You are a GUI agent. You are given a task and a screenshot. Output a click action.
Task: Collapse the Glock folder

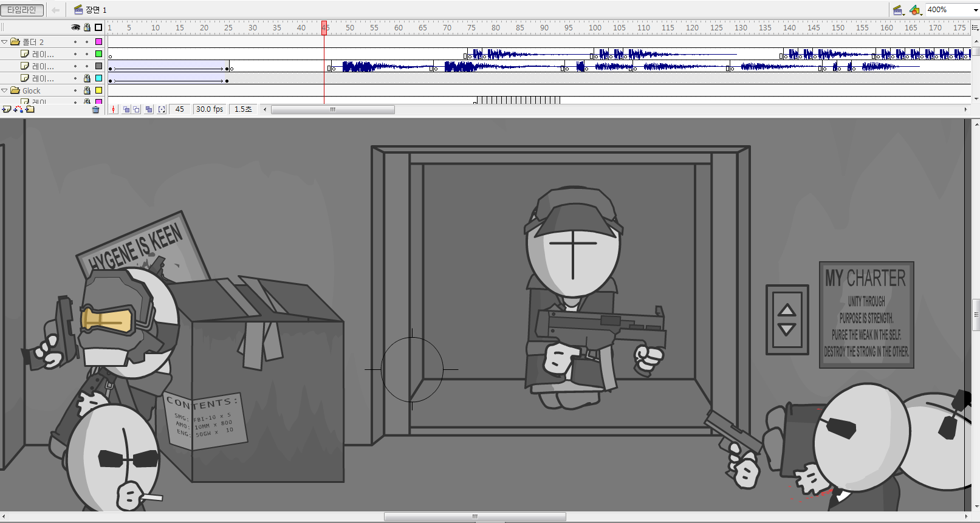tap(4, 91)
